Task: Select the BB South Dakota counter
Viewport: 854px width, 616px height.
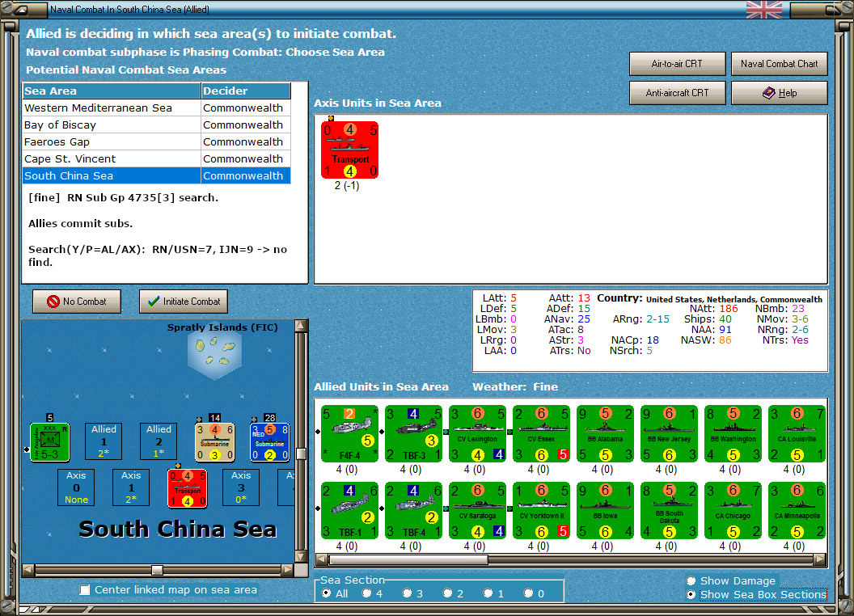Action: pos(669,510)
